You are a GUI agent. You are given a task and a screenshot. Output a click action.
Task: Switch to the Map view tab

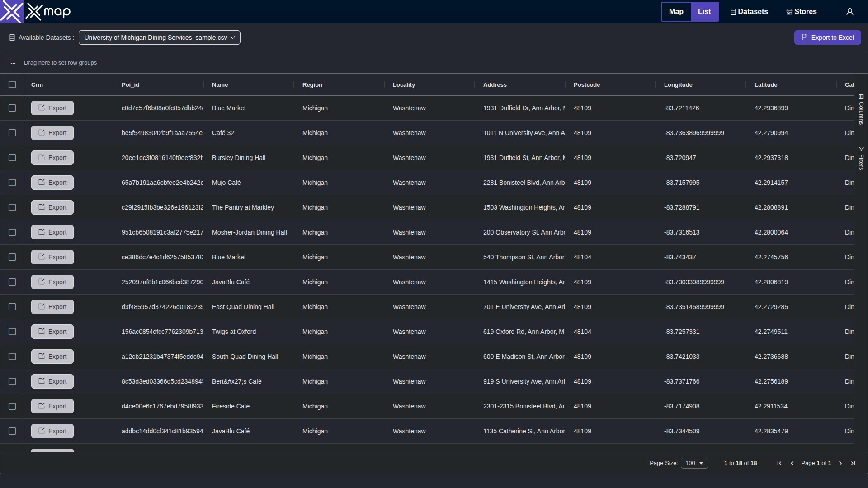pyautogui.click(x=676, y=12)
